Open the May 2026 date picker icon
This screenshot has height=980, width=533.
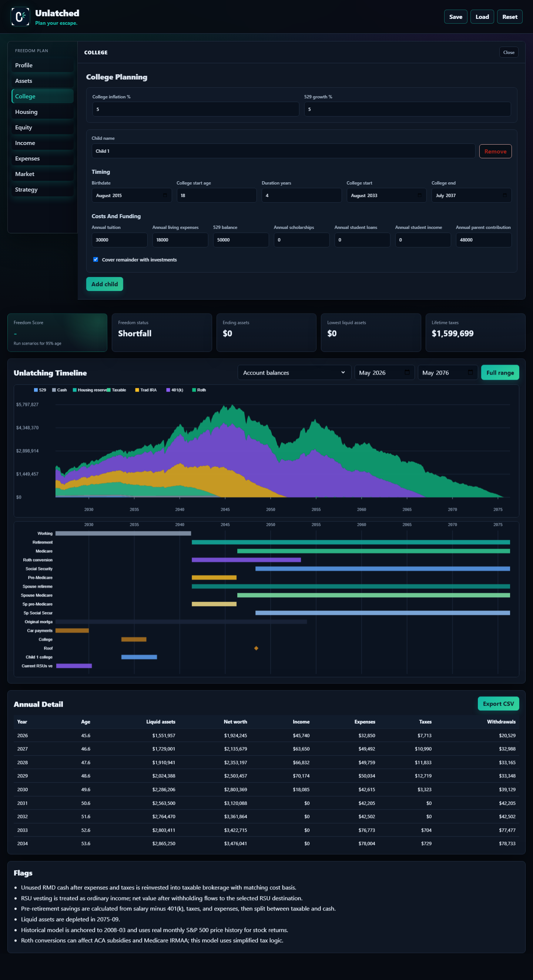click(407, 372)
